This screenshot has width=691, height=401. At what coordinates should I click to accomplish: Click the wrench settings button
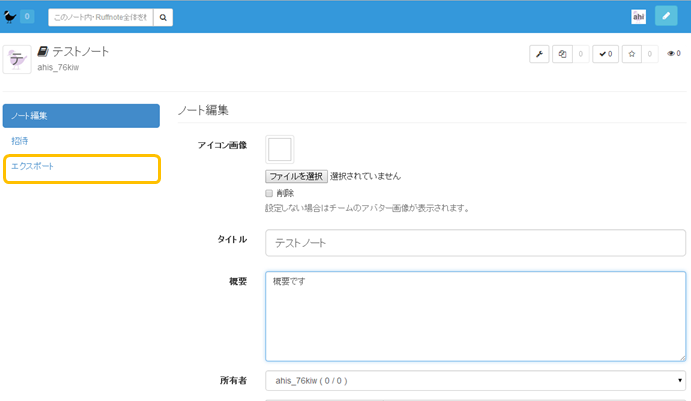coord(539,54)
